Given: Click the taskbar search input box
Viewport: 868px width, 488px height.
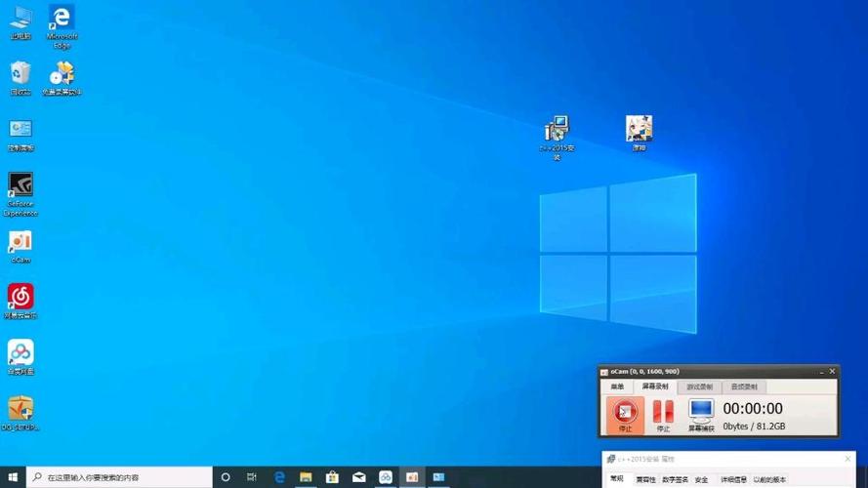Looking at the screenshot, I should [119, 477].
